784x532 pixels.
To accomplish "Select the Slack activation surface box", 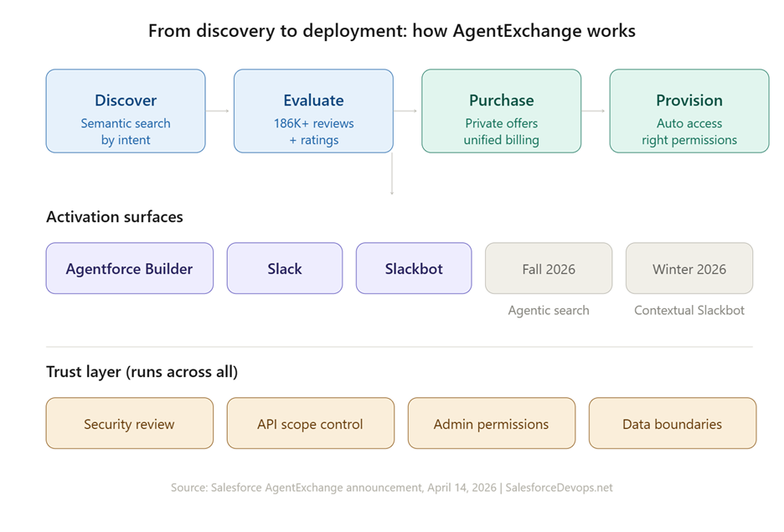I will pos(285,268).
